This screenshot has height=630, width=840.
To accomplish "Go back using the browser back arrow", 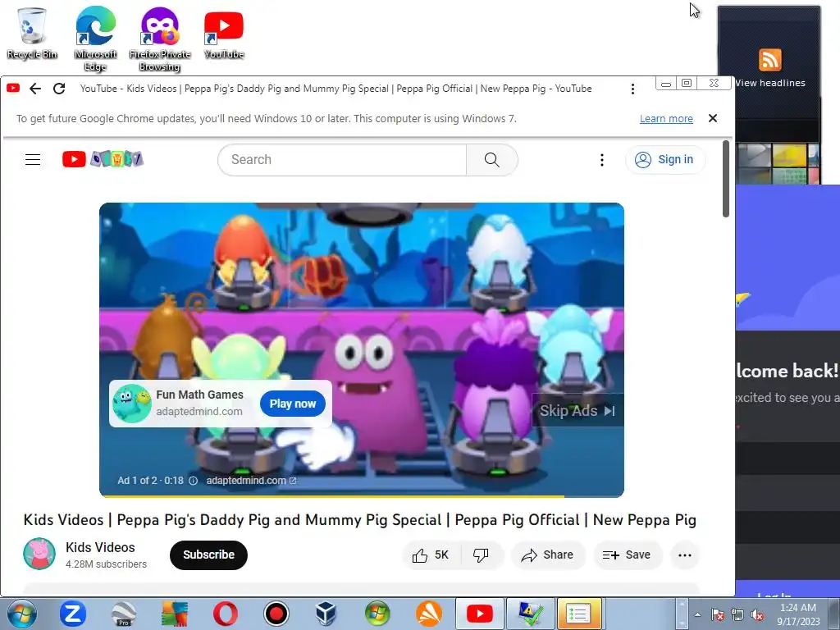I will coord(35,89).
